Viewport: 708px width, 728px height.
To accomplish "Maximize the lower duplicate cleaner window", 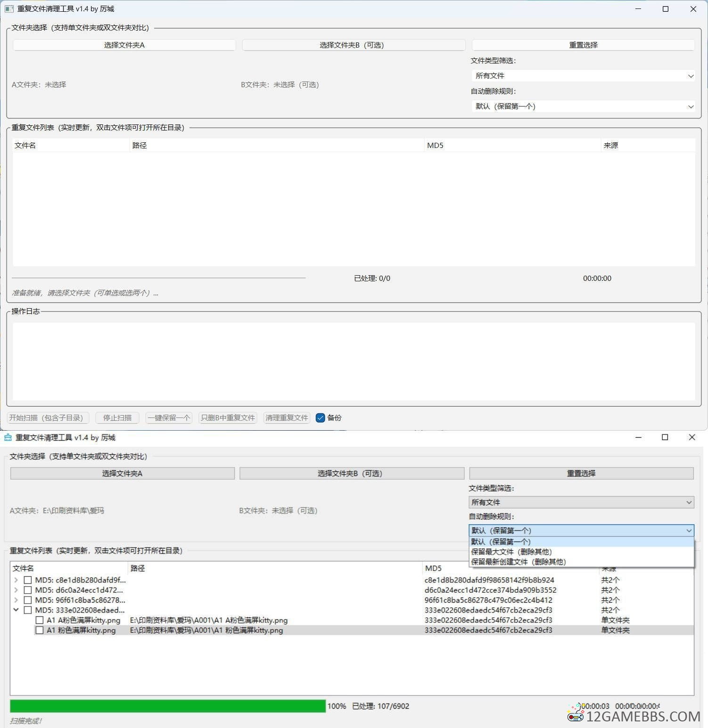I will point(665,437).
